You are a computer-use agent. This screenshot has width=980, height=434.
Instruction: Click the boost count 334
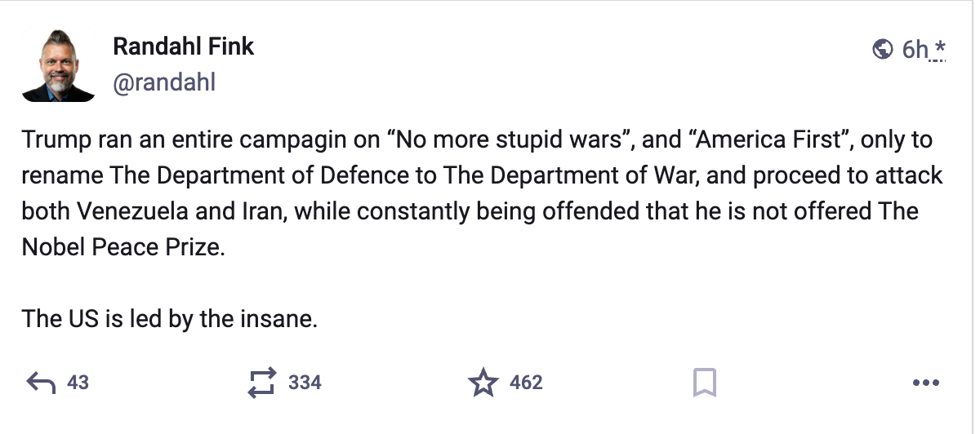305,382
